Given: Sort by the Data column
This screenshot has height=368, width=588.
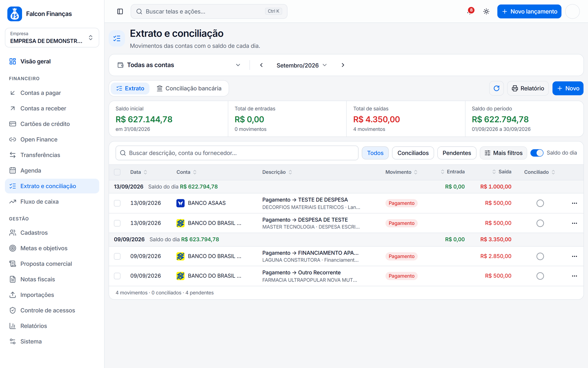Looking at the screenshot, I should [x=138, y=172].
